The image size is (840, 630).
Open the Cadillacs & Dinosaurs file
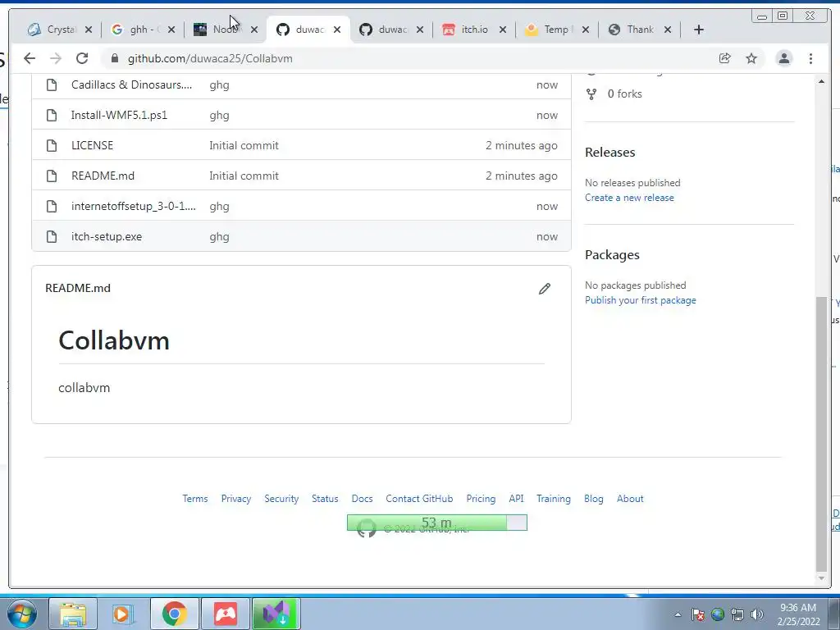coord(132,84)
